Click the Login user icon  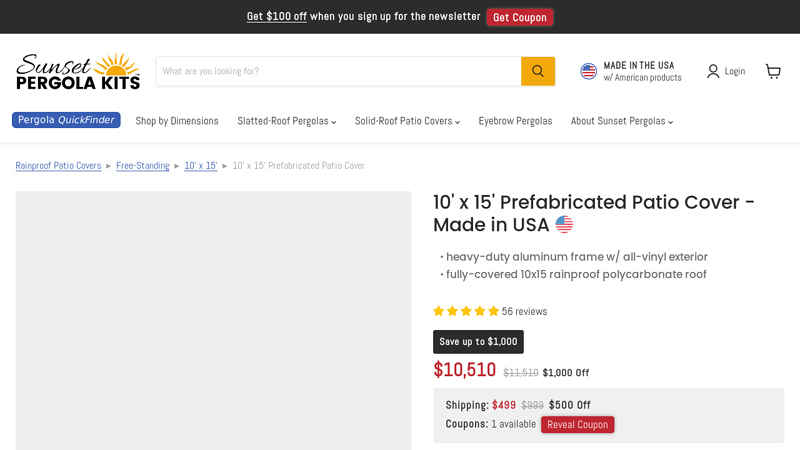coord(713,71)
